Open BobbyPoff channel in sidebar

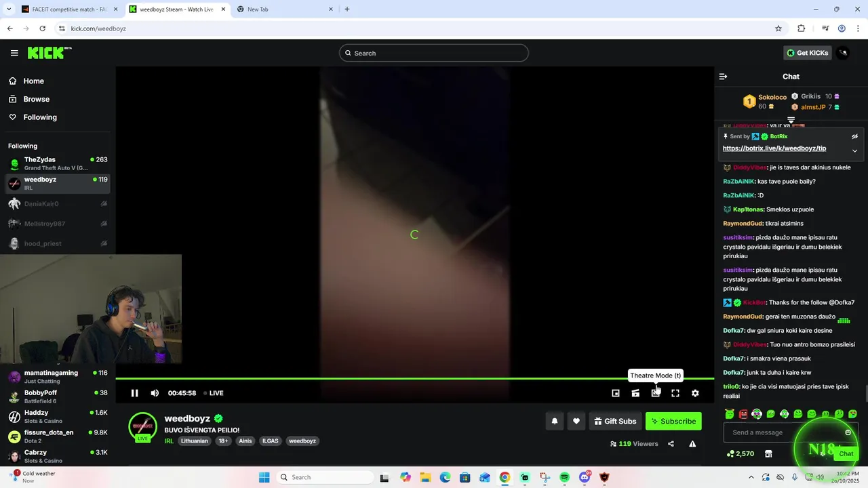pyautogui.click(x=58, y=396)
